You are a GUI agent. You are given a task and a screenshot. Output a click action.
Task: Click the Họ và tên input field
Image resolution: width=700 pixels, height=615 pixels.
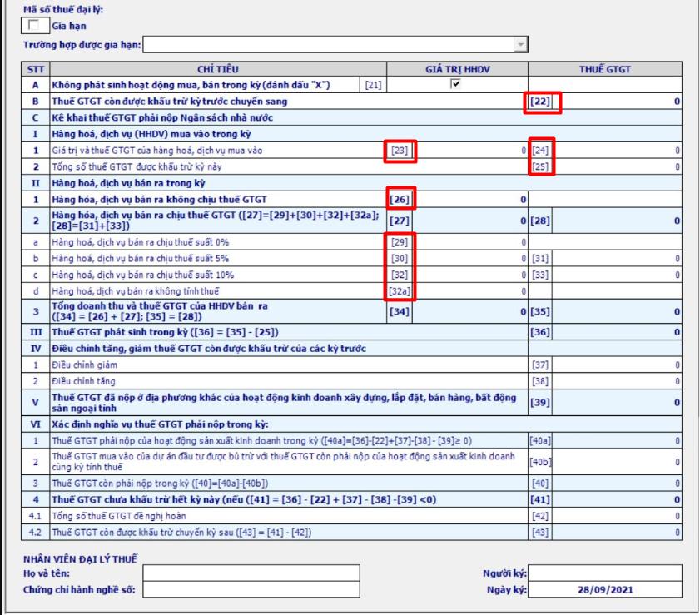click(251, 573)
